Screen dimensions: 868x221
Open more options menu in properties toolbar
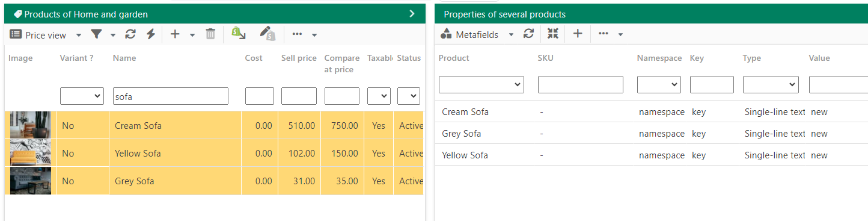click(611, 35)
